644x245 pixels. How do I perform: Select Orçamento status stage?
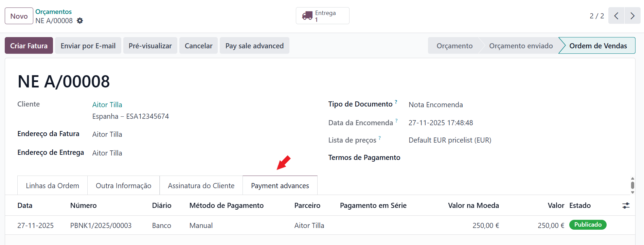454,46
